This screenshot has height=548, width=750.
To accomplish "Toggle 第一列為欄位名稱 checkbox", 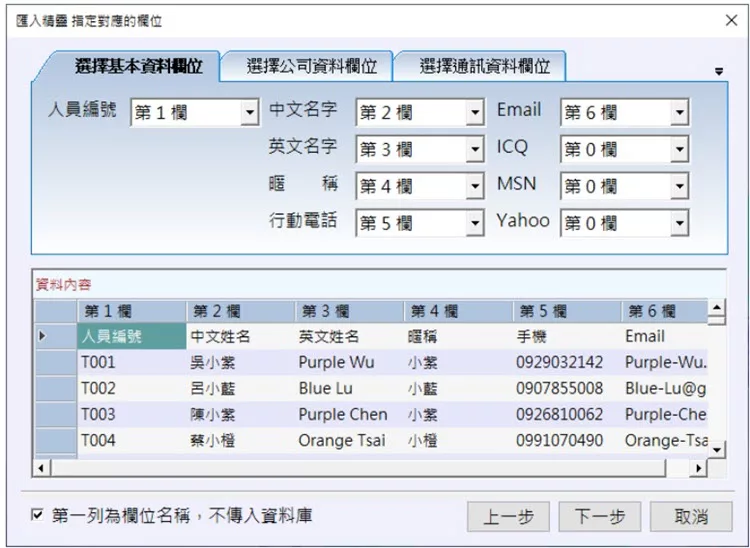I will click(x=38, y=516).
